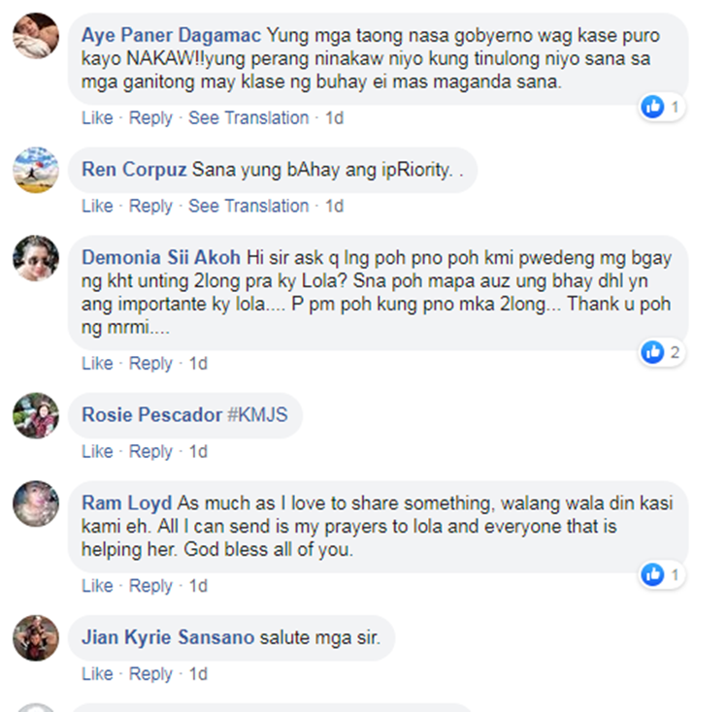Image resolution: width=728 pixels, height=712 pixels.
Task: Open Jian Kyrie Sansano's name link
Action: click(x=168, y=637)
